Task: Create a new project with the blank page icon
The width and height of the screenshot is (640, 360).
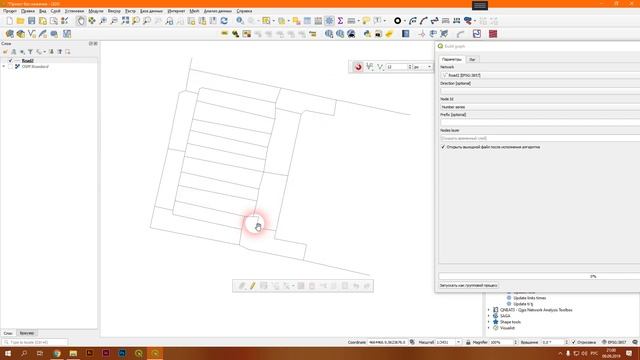Action: (9, 21)
